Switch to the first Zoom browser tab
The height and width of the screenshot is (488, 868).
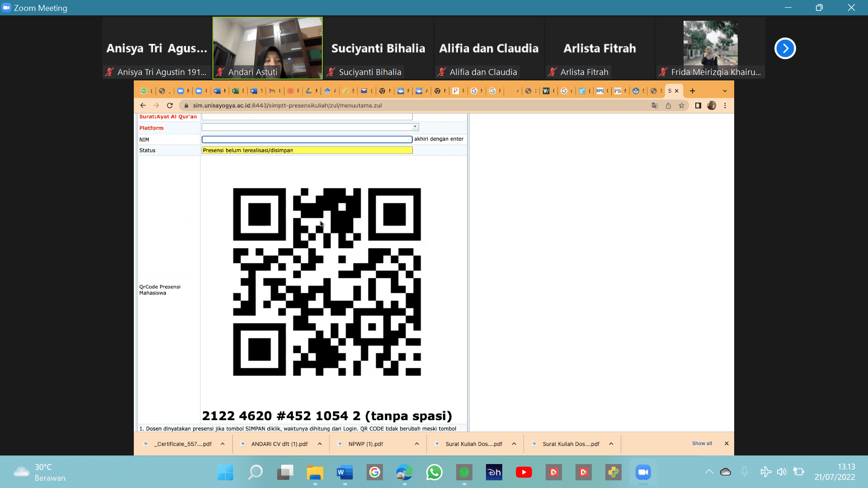click(x=180, y=91)
